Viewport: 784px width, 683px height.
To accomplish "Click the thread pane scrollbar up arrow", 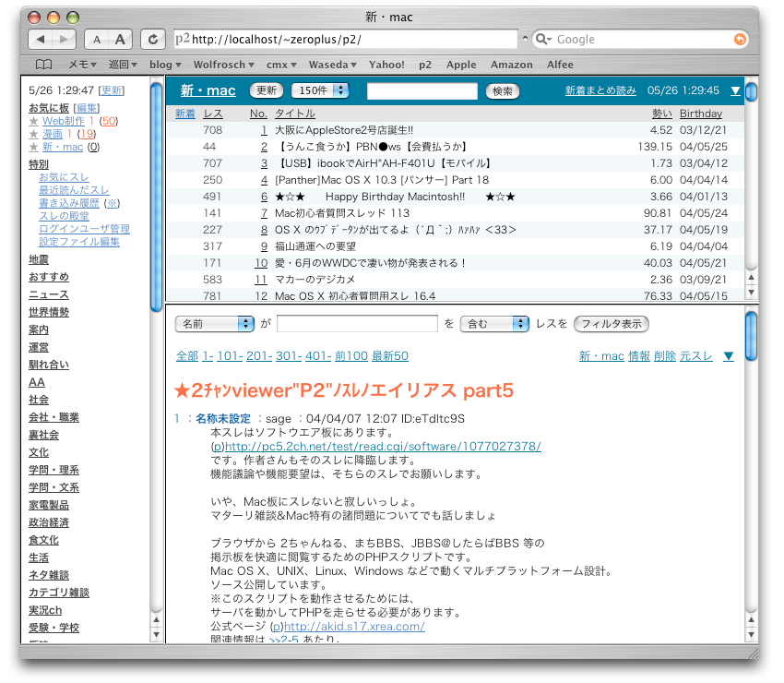I will click(751, 619).
